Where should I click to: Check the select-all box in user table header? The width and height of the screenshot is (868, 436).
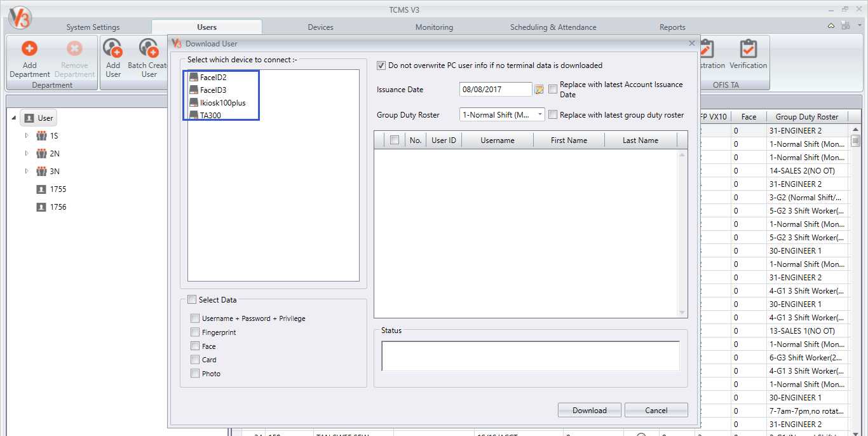[x=395, y=140]
